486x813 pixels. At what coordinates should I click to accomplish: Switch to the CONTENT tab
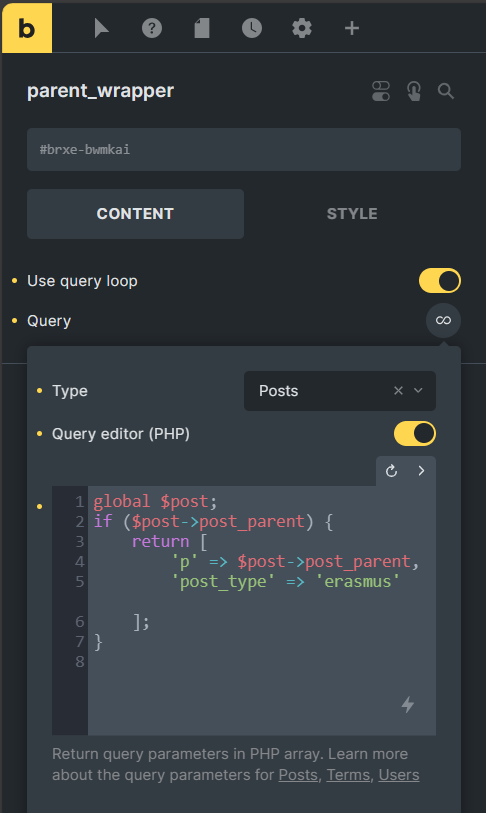[x=135, y=214]
